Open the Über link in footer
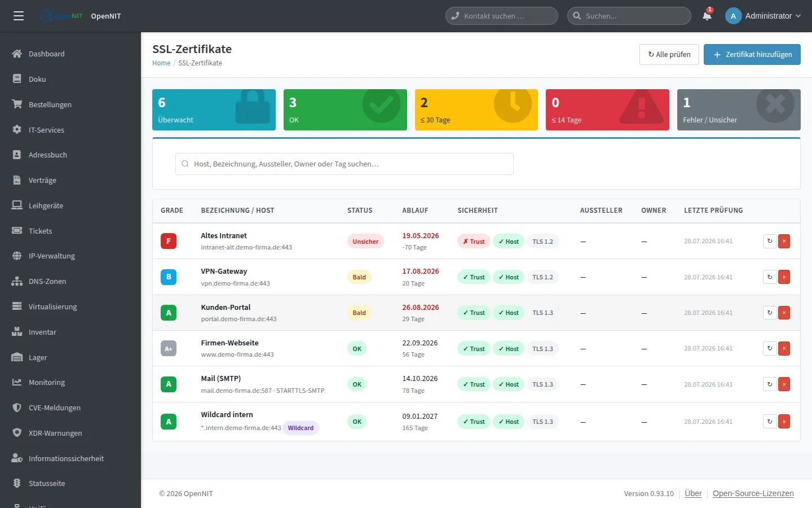The width and height of the screenshot is (812, 508). tap(693, 493)
